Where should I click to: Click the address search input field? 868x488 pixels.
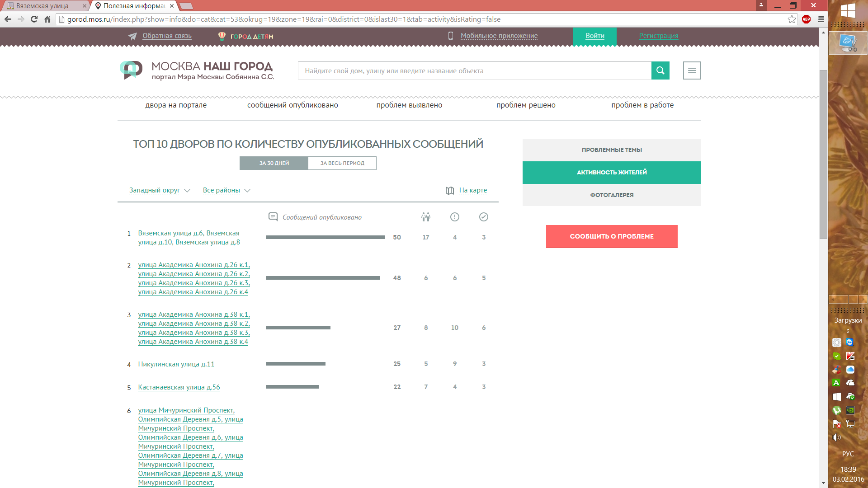[x=474, y=70]
